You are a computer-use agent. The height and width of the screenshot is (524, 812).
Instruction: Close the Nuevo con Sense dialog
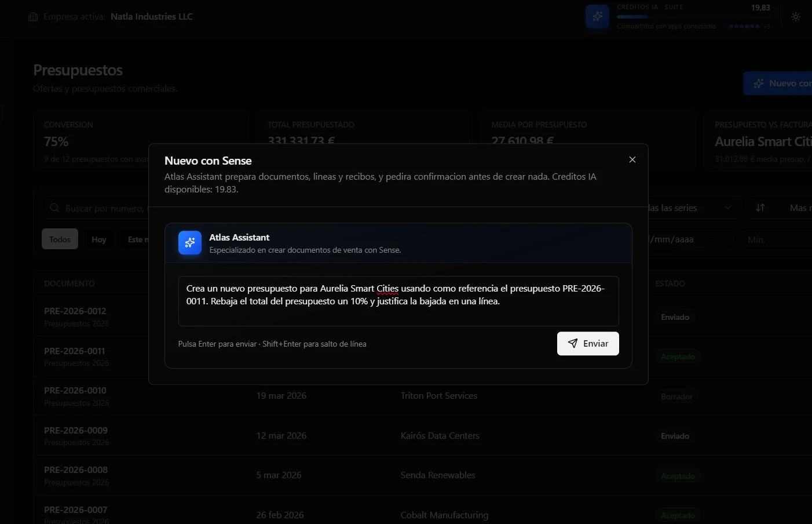(632, 159)
